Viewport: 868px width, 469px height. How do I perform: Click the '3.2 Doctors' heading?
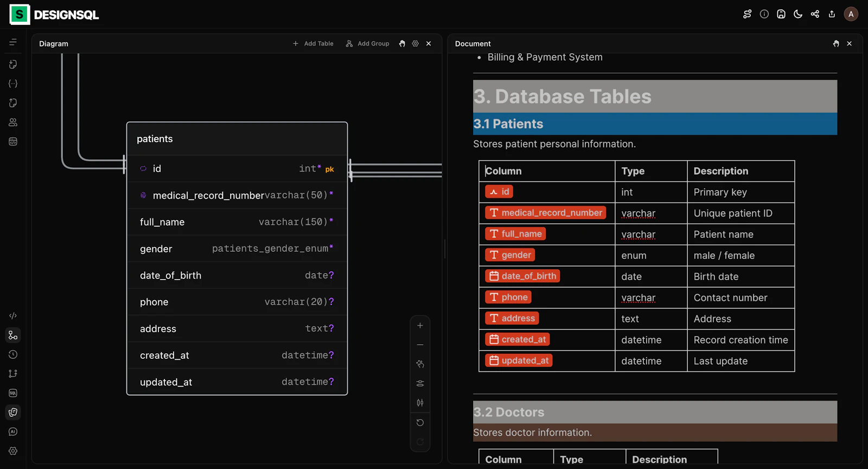pos(508,412)
